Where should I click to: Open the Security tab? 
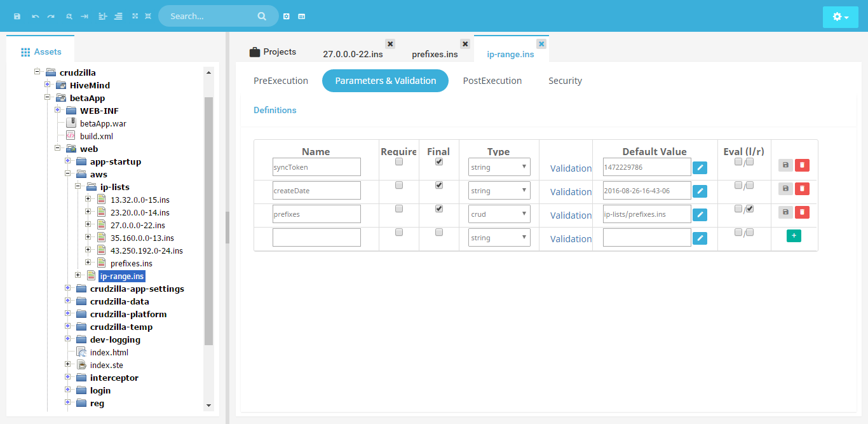coord(565,81)
